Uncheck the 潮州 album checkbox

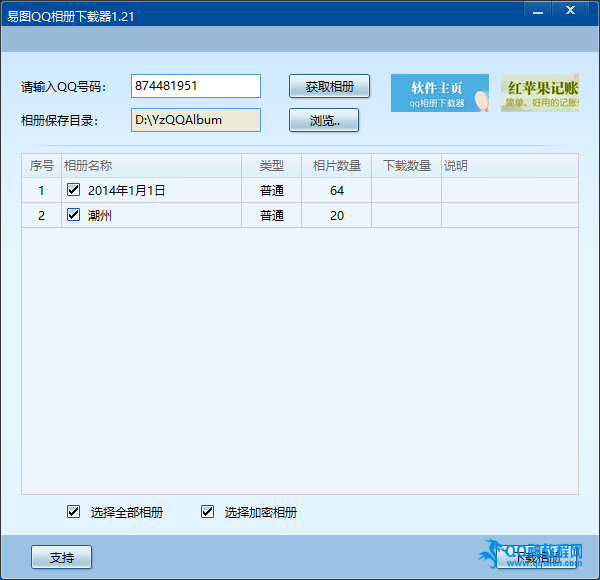[x=73, y=215]
